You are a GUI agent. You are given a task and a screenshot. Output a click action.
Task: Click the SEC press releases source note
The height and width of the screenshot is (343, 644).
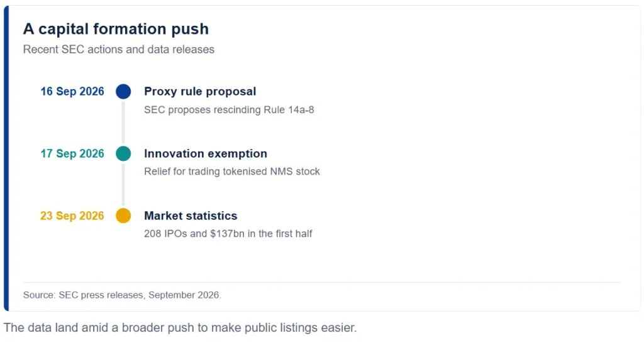[122, 295]
